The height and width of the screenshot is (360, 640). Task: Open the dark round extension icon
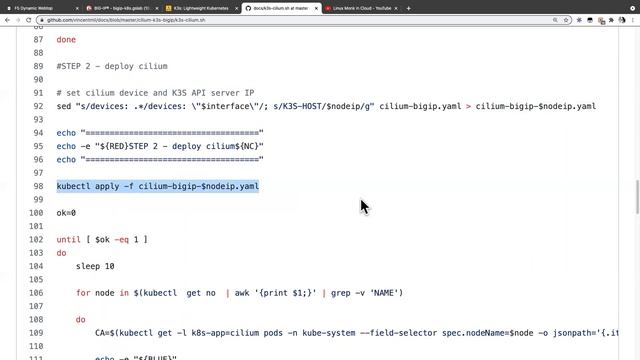tap(590, 20)
